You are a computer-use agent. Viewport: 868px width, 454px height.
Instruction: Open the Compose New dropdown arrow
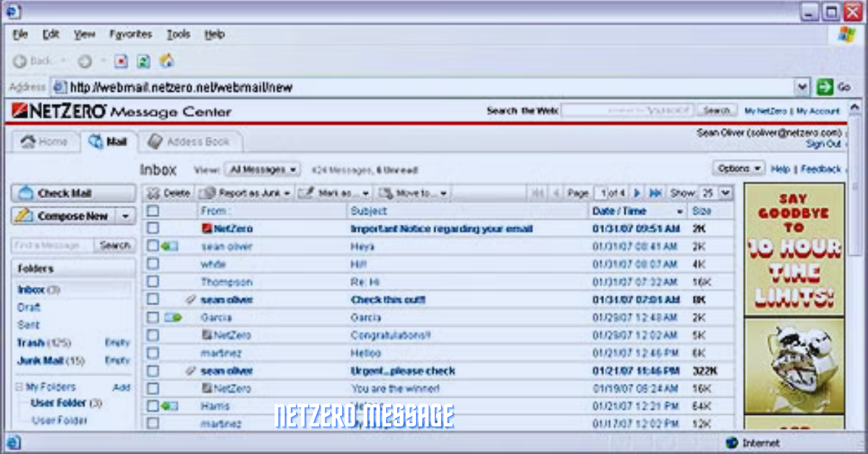pyautogui.click(x=126, y=216)
